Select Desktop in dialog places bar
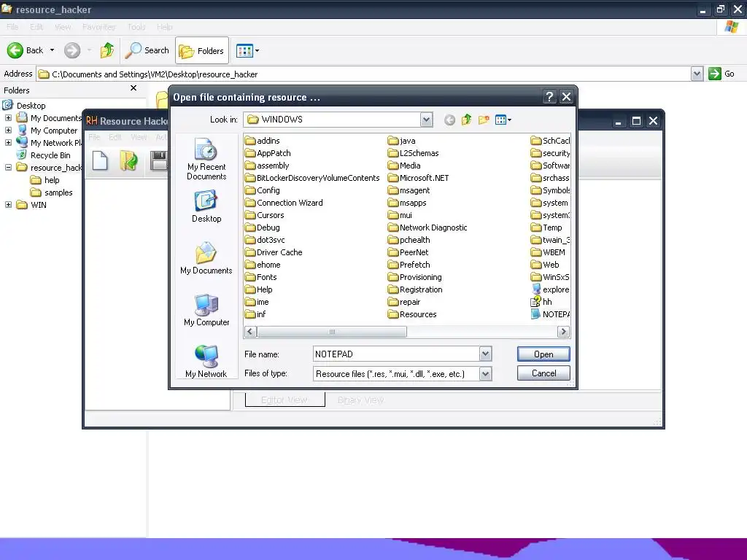This screenshot has height=560, width=747. coord(206,206)
